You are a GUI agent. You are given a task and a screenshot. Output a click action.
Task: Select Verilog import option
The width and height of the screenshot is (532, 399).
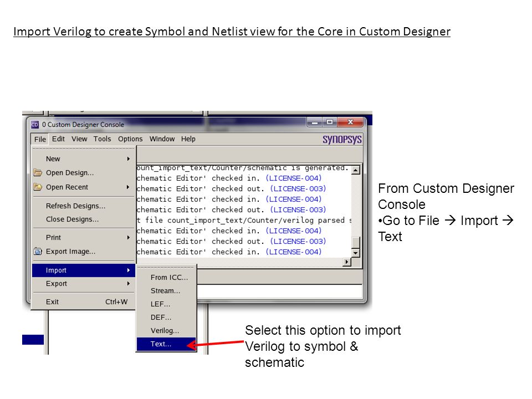pos(166,330)
